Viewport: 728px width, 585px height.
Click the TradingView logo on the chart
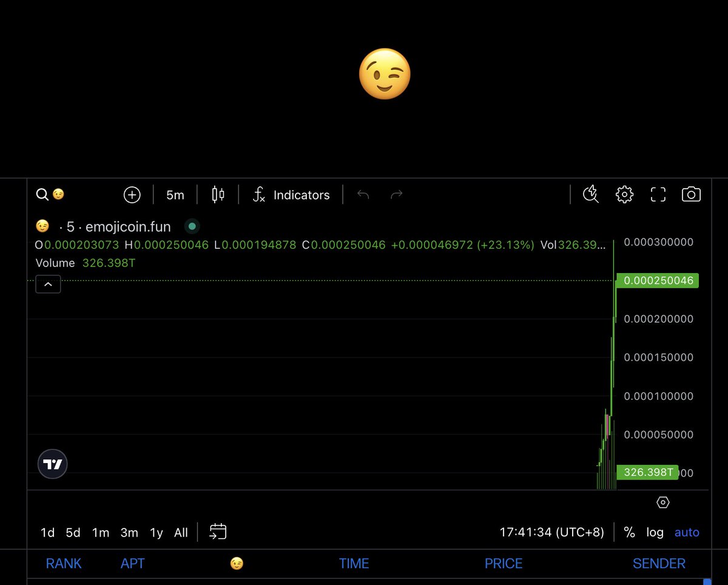(x=52, y=463)
